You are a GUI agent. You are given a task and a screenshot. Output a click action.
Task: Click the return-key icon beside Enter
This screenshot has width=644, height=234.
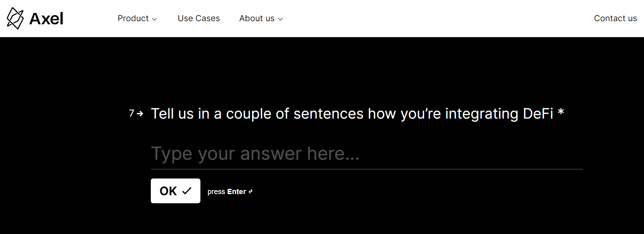(x=250, y=192)
